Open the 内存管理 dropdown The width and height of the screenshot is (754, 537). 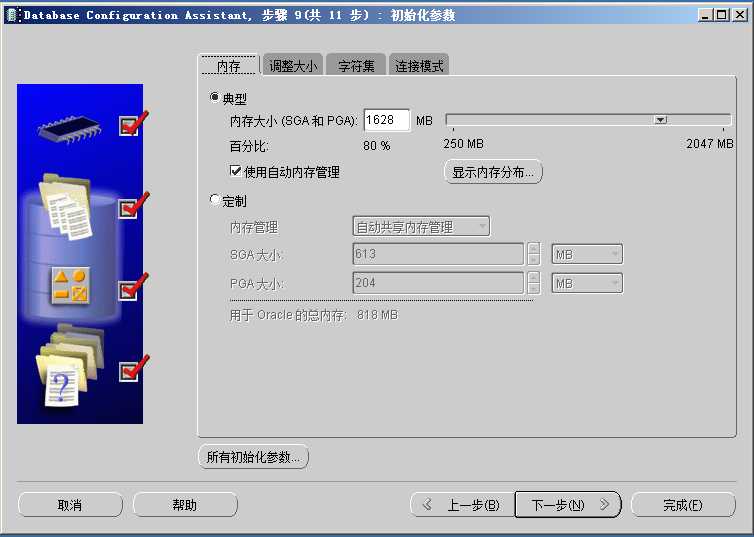click(421, 226)
